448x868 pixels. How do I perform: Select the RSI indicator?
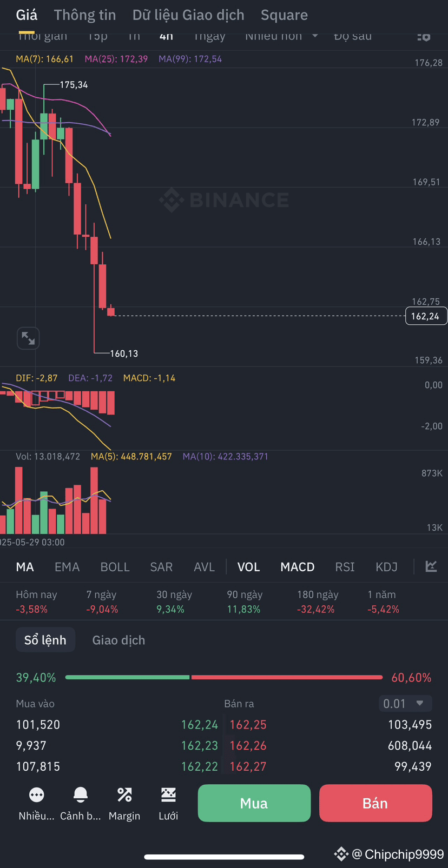(345, 567)
